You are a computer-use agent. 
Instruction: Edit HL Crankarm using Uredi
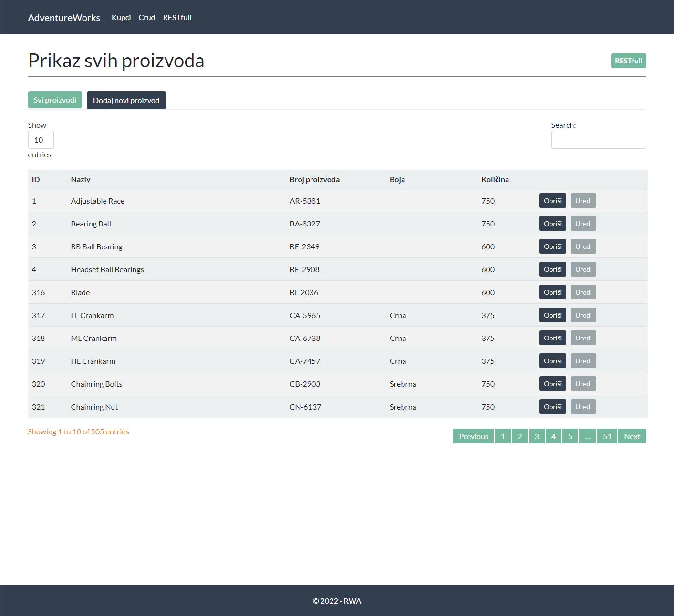(583, 360)
